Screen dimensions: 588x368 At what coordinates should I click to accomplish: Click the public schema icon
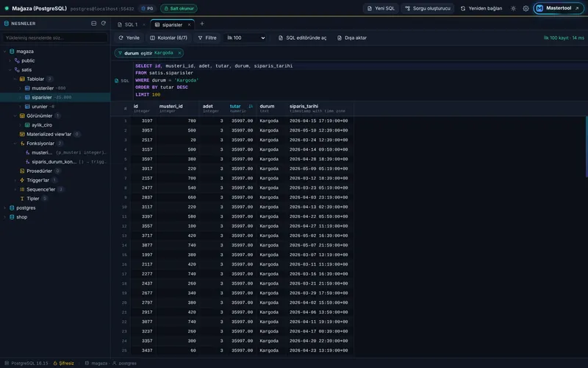tap(17, 60)
